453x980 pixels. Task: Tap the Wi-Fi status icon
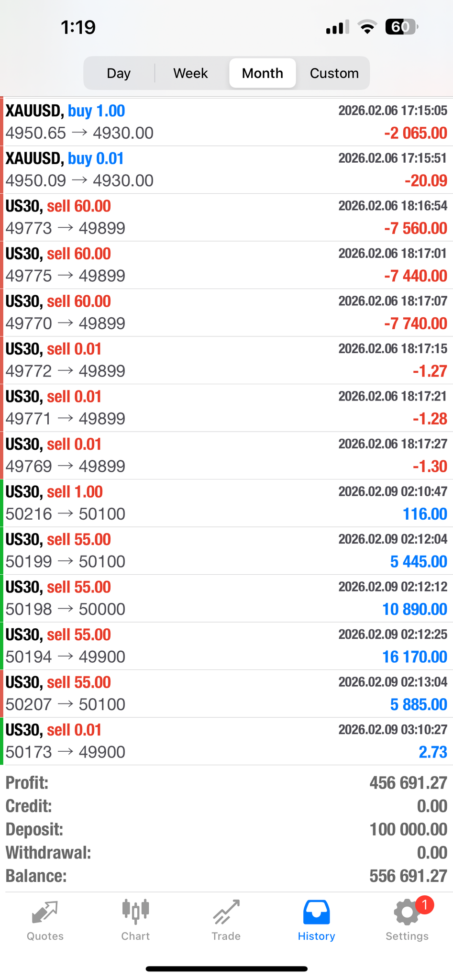click(367, 27)
